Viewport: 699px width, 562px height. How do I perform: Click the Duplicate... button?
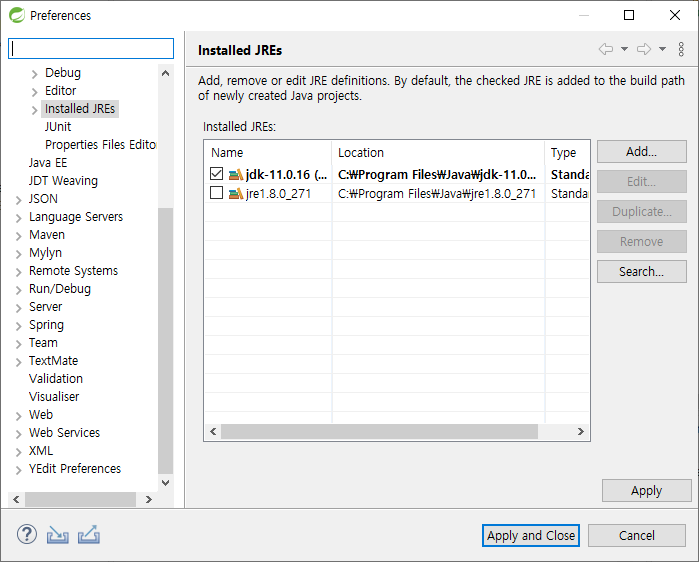click(641, 211)
